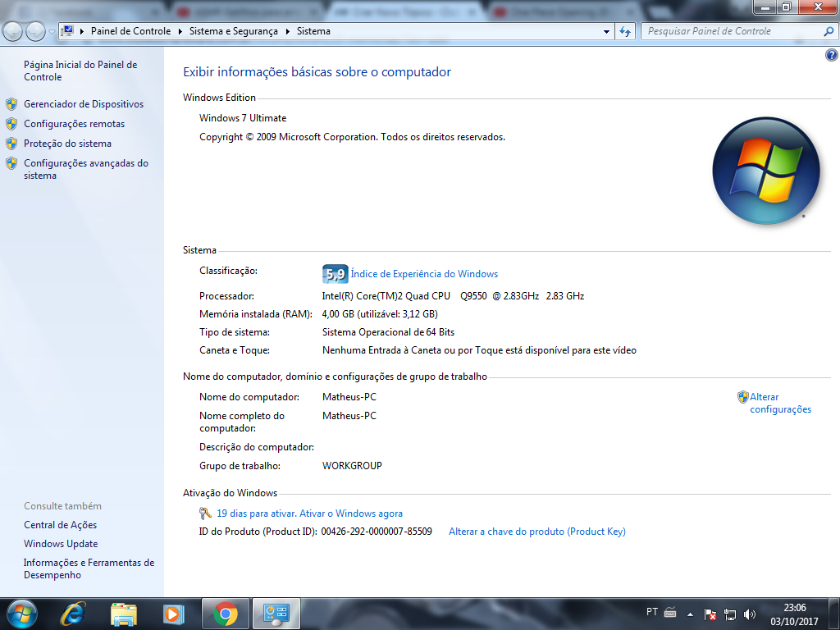
Task: Launch Internet Explorer from taskbar
Action: 73,614
